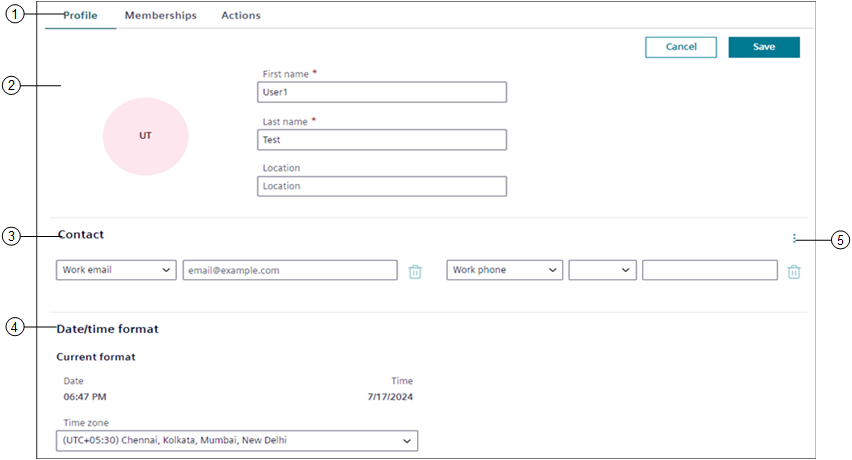Select the Location text field
The height and width of the screenshot is (460, 852).
click(x=381, y=186)
